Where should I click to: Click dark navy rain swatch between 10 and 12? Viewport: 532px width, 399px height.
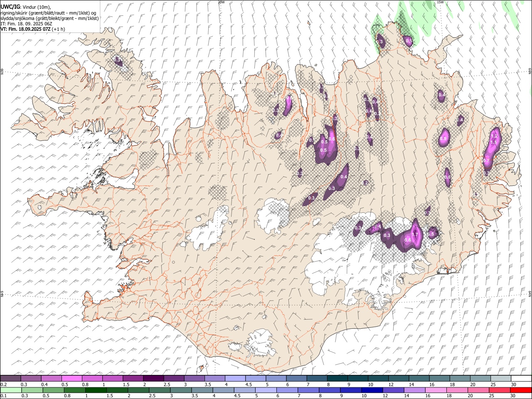[x=372, y=390]
